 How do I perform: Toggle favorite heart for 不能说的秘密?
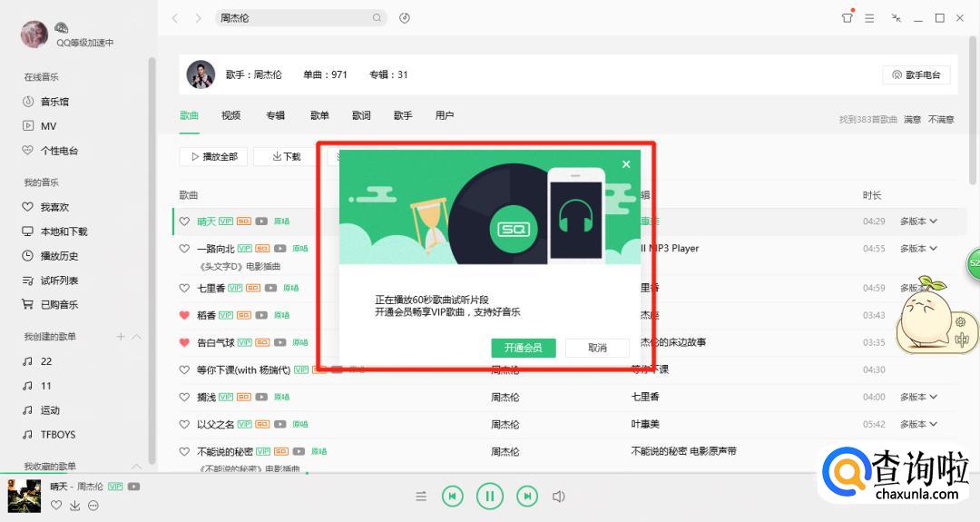pyautogui.click(x=184, y=451)
